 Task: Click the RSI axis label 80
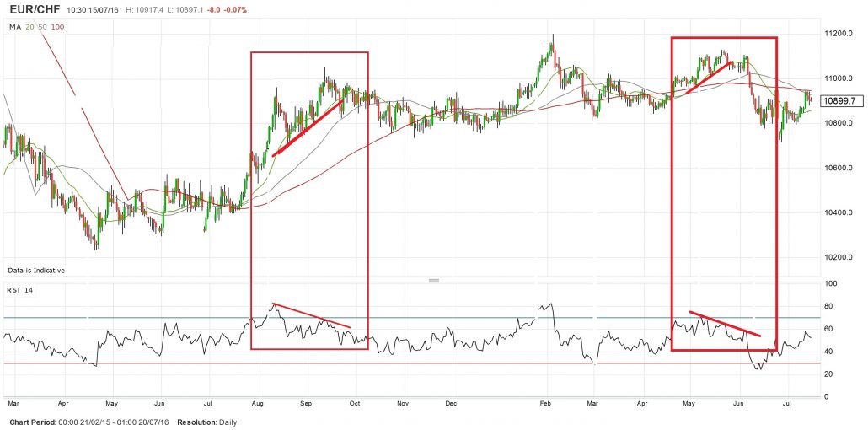point(829,306)
